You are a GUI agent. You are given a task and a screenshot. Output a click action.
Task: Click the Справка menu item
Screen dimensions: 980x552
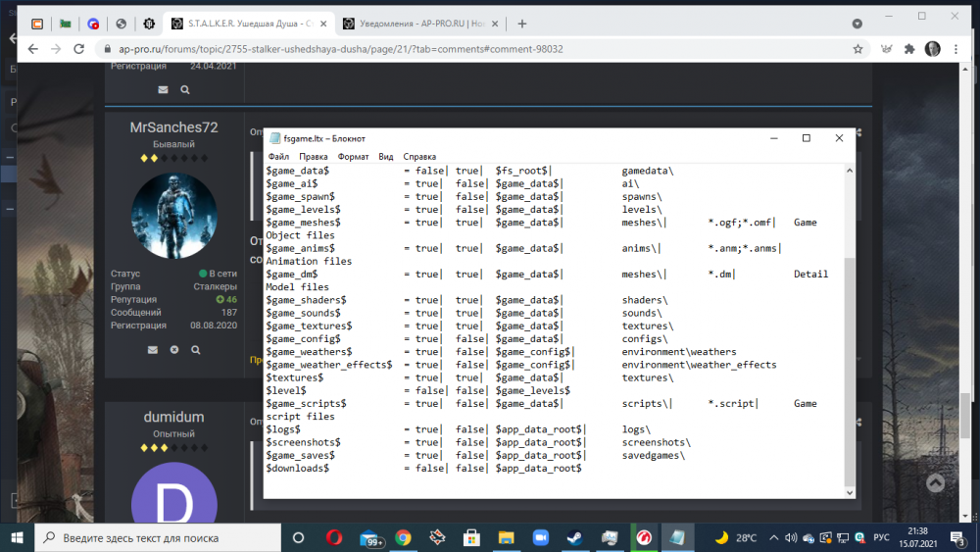click(x=419, y=157)
